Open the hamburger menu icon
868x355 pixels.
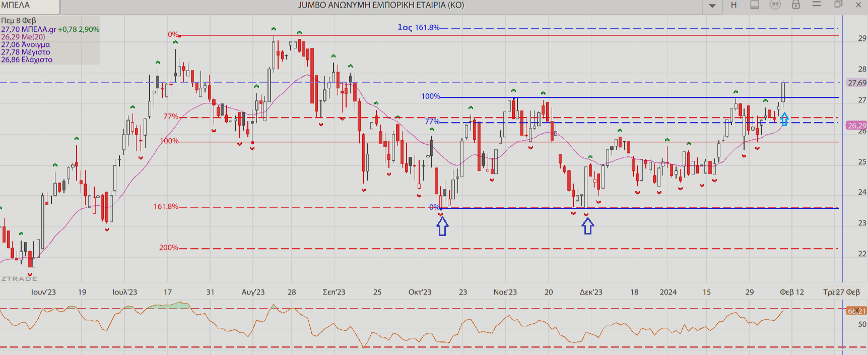click(817, 4)
